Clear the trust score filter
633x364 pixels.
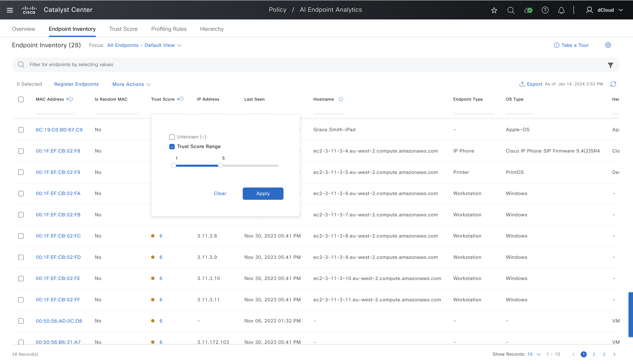220,194
